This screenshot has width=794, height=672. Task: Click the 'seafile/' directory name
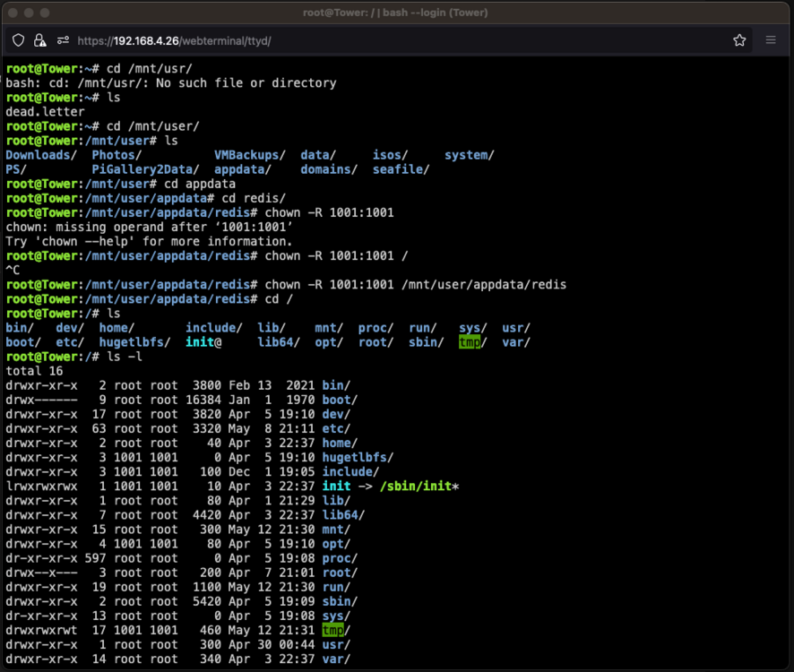tap(401, 169)
